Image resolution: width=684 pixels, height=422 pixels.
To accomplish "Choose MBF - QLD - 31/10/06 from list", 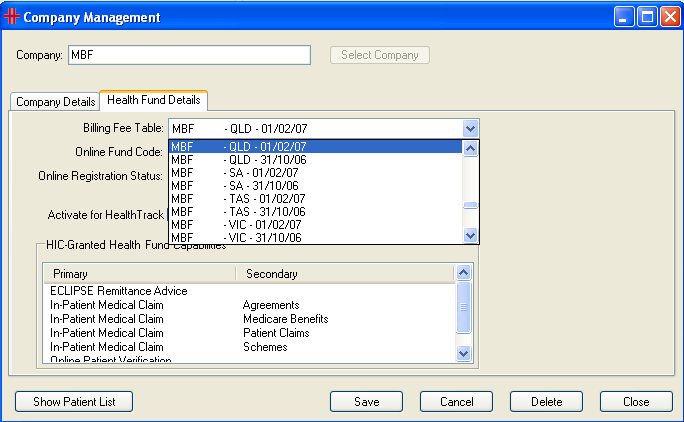I will (315, 160).
